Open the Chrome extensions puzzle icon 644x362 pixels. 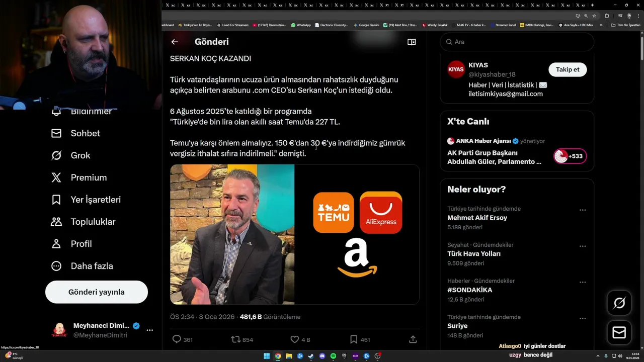[607, 16]
